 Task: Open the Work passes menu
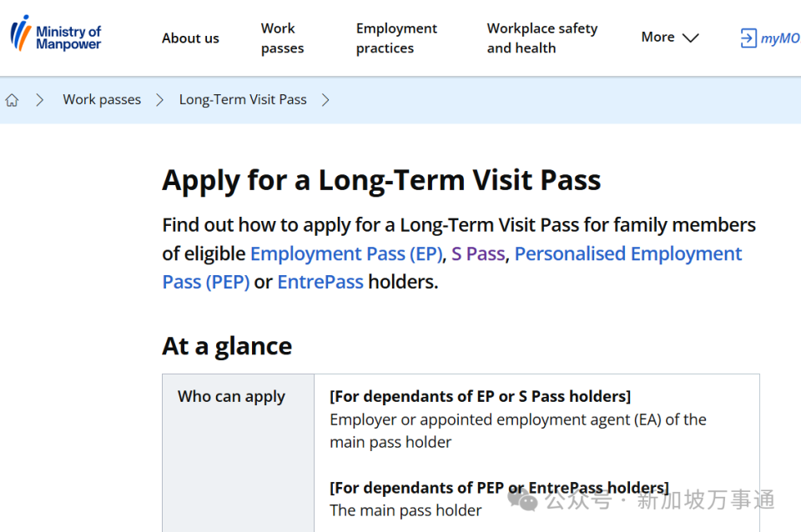pos(282,38)
